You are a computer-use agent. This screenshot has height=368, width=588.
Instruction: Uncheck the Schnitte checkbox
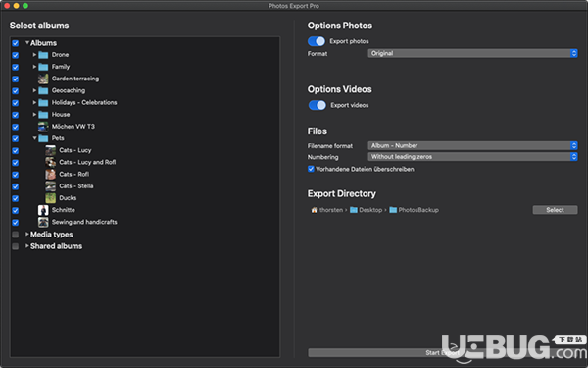pyautogui.click(x=16, y=211)
